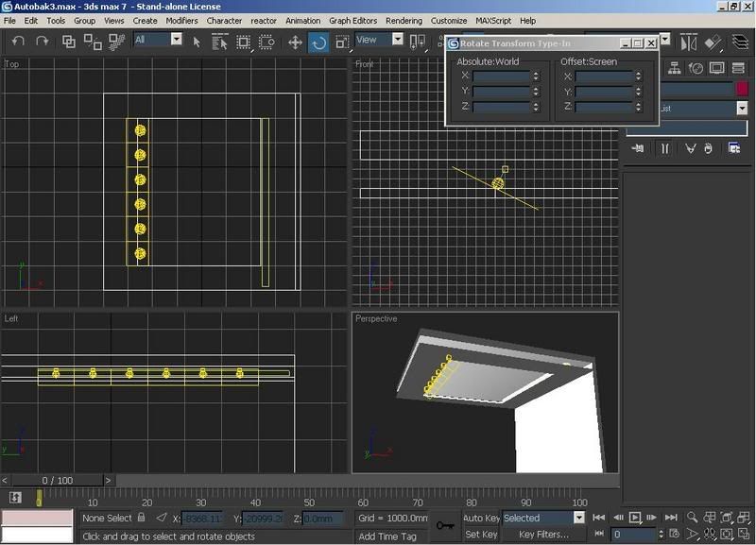
Task: Open the selection filter 'All' dropdown
Action: tap(176, 40)
